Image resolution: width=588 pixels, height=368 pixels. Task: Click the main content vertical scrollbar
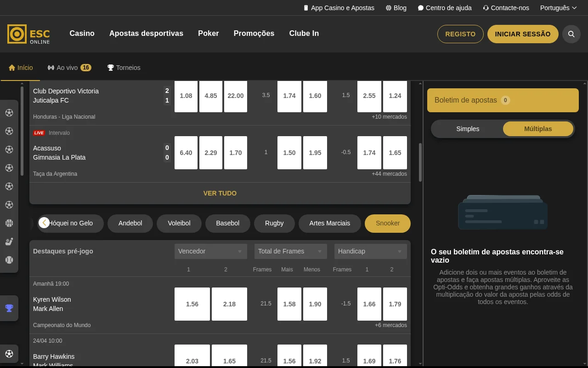(x=420, y=162)
